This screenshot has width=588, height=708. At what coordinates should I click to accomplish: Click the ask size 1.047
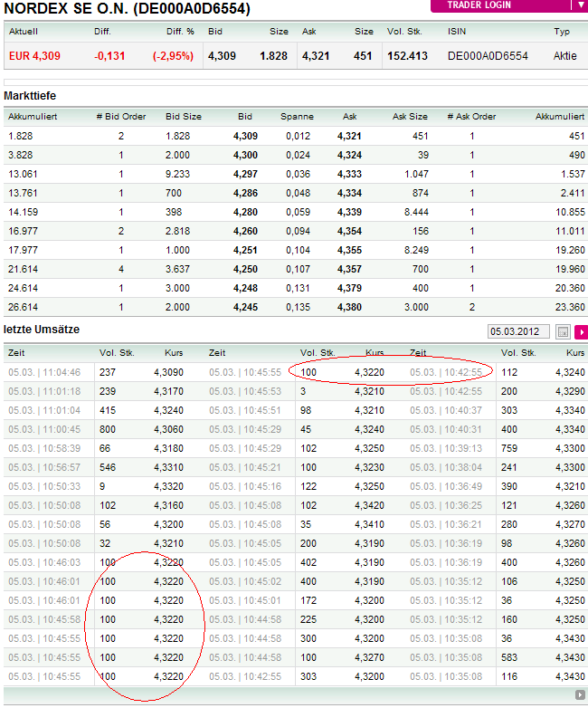point(416,175)
